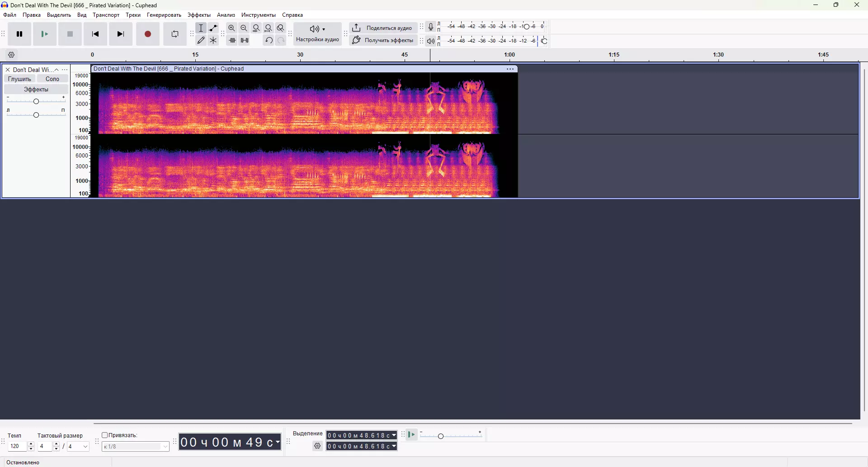Open the Правка menu
Image resolution: width=868 pixels, height=467 pixels.
[x=32, y=15]
